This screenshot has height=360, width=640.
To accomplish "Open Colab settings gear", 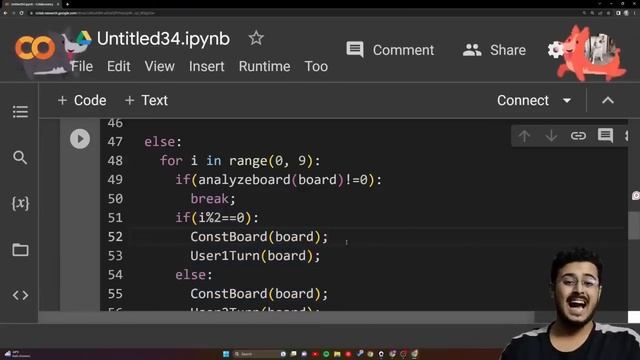I will coord(555,50).
